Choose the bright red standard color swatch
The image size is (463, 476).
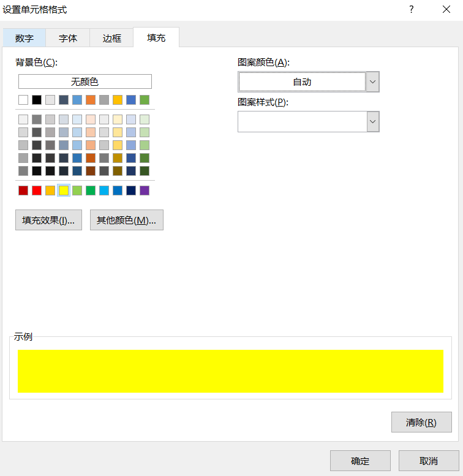coord(37,191)
